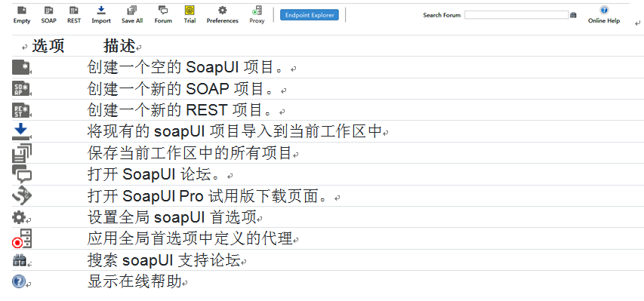Click the column header text 描述

[x=119, y=46]
